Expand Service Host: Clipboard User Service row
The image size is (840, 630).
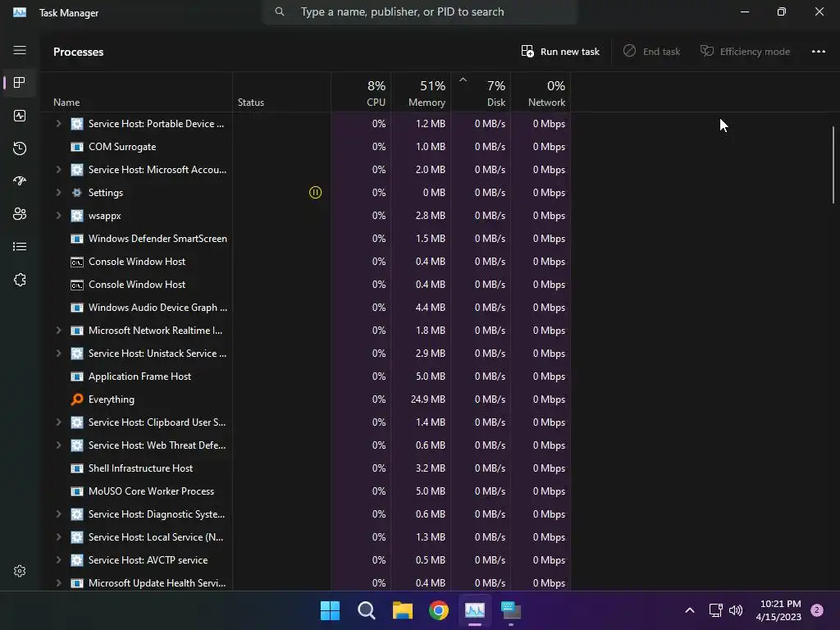coord(58,422)
